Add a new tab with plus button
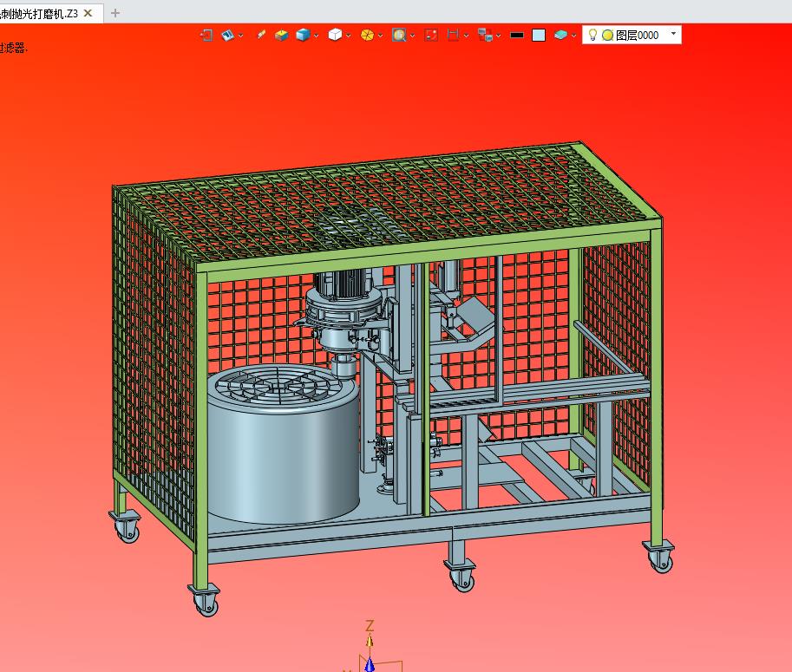The width and height of the screenshot is (792, 672). (115, 13)
